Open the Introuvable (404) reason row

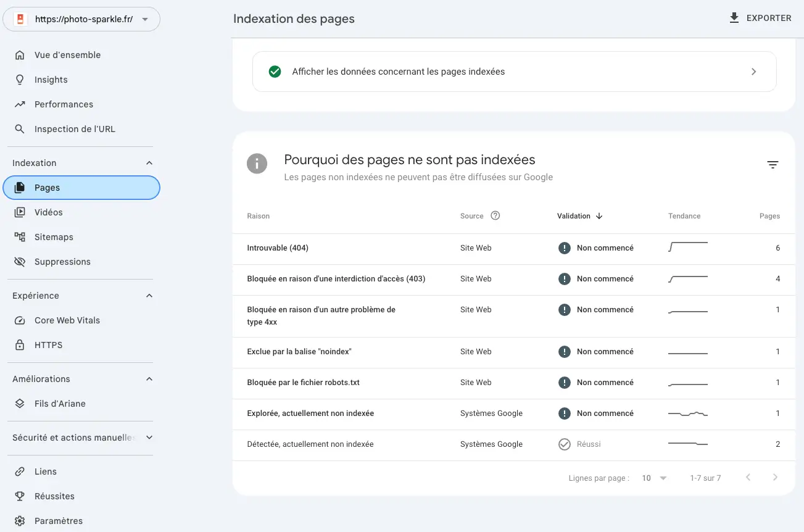coord(513,248)
